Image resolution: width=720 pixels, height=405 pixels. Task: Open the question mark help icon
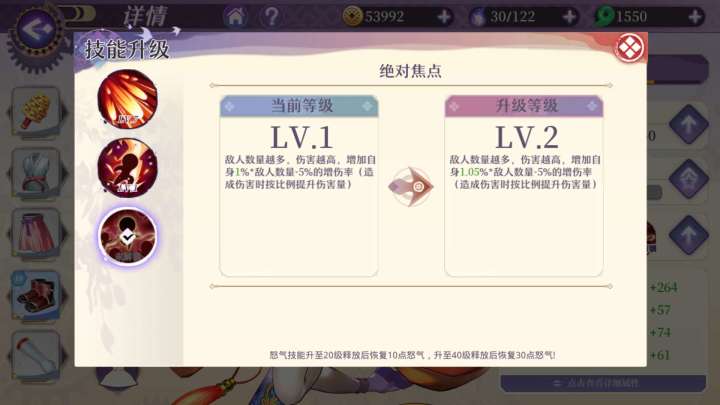pyautogui.click(x=271, y=17)
